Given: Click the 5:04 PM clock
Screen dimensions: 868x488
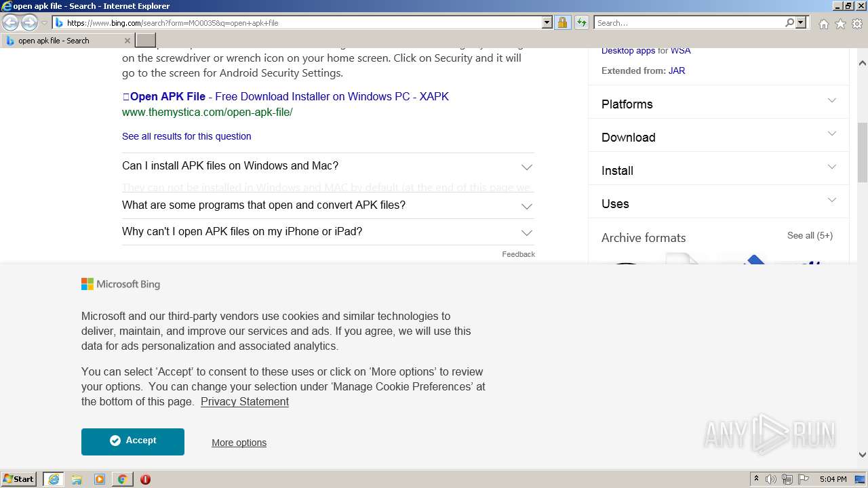Looking at the screenshot, I should pyautogui.click(x=833, y=479).
